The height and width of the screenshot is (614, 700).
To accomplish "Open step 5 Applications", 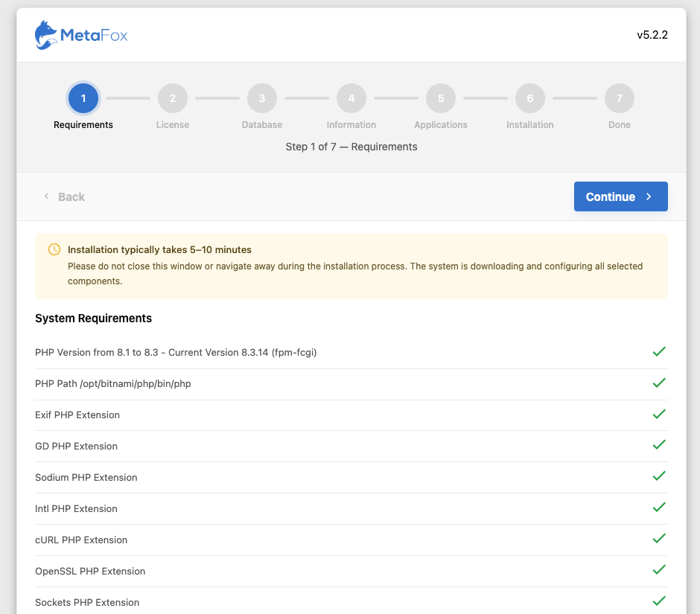I will point(441,98).
